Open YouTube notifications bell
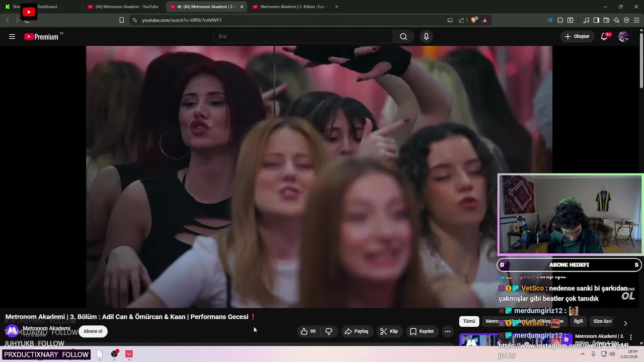Image resolution: width=644 pixels, height=362 pixels. point(604,37)
